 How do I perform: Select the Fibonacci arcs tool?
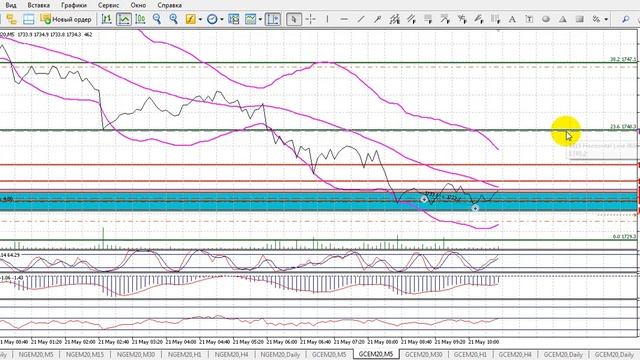pos(479,19)
